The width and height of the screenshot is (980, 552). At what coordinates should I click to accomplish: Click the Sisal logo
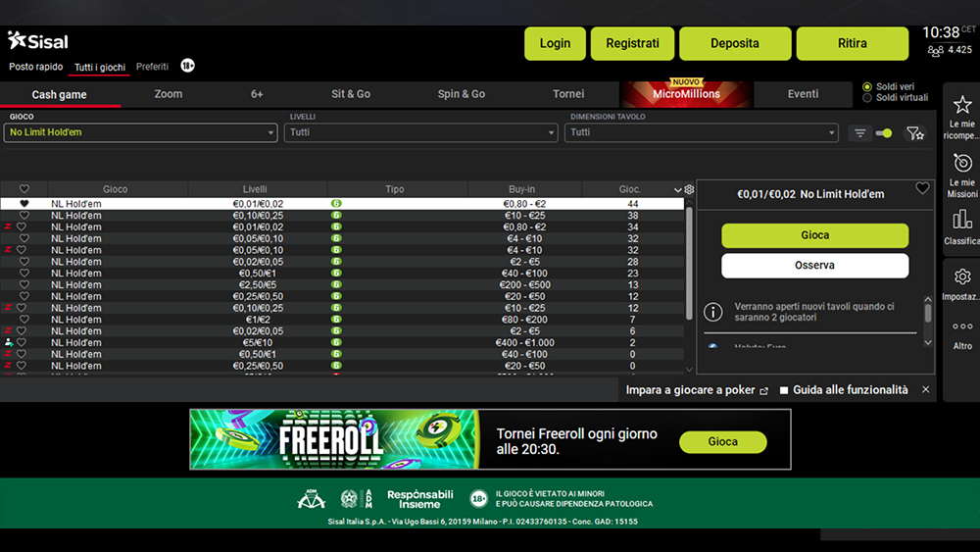pos(38,40)
